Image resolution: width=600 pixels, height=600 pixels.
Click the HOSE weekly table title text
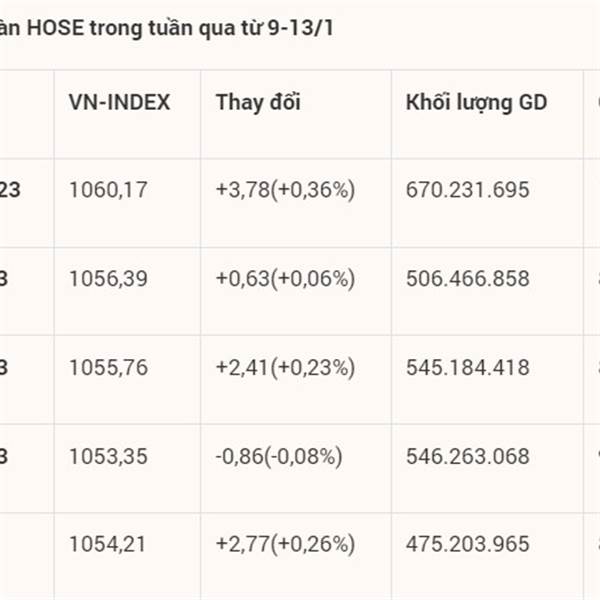point(166,29)
